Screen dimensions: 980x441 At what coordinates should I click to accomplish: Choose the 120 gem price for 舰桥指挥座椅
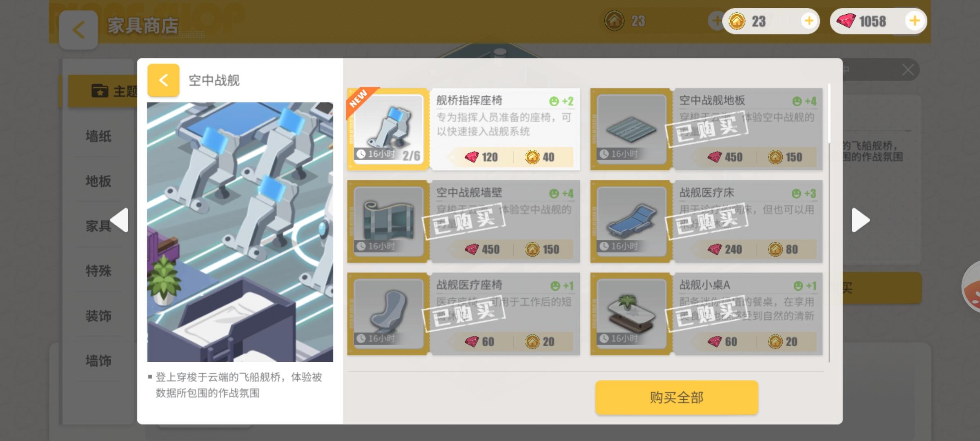[x=481, y=157]
